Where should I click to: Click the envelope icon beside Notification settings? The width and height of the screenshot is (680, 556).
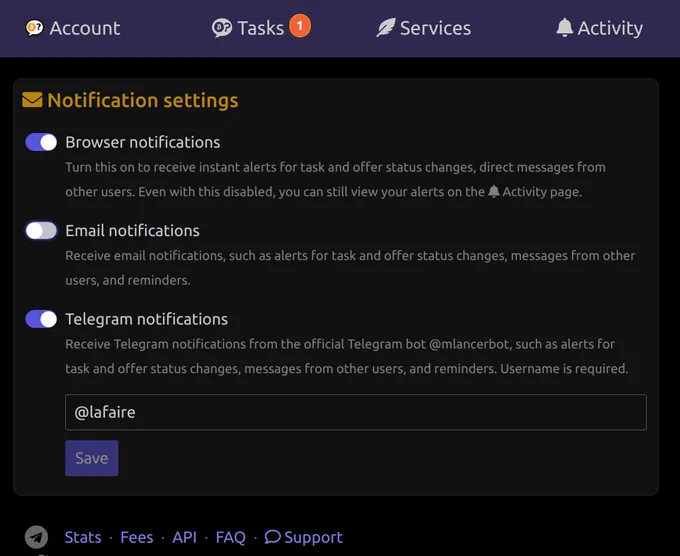(33, 100)
